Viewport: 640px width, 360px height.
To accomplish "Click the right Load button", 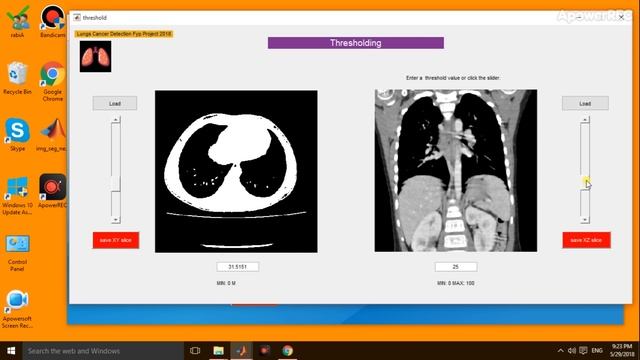I will tap(585, 103).
